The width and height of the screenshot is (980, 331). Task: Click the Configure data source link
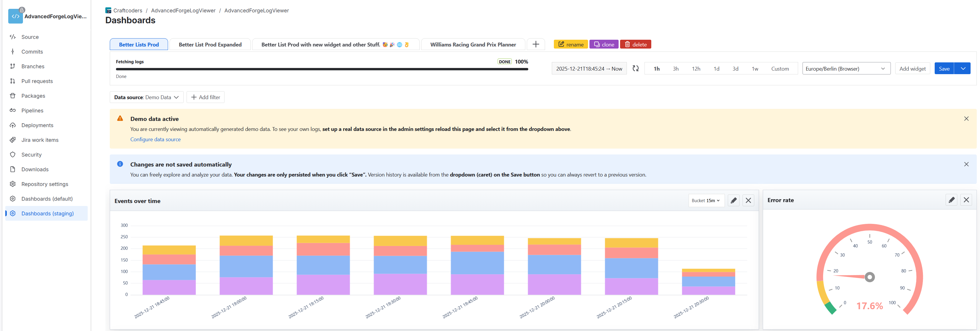(x=155, y=140)
